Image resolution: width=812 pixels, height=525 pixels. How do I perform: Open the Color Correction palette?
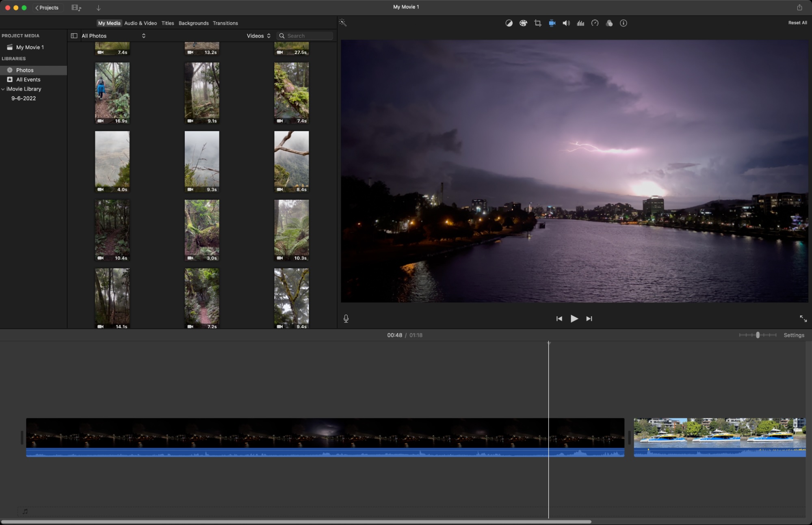[523, 23]
